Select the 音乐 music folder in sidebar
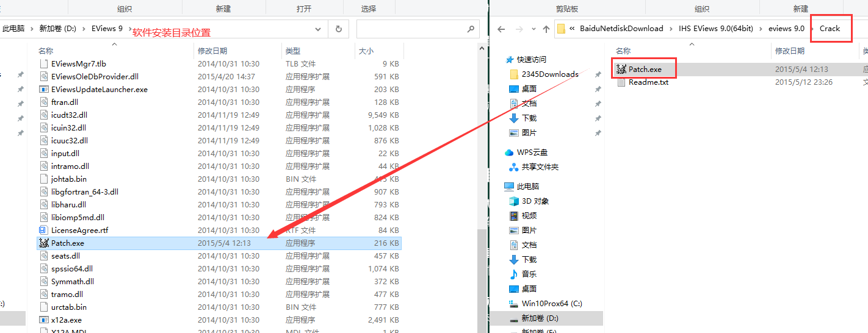Screen dimensions: 868x333 [x=513, y=274]
